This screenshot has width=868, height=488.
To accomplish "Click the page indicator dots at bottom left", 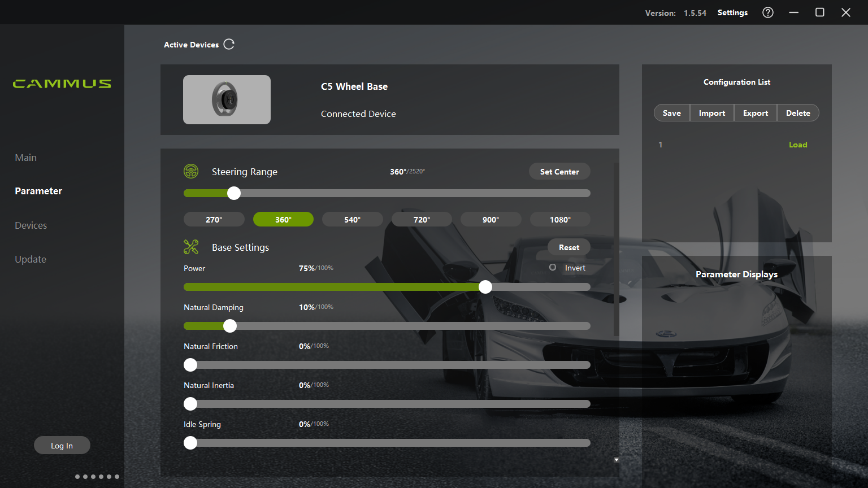I will (x=97, y=477).
